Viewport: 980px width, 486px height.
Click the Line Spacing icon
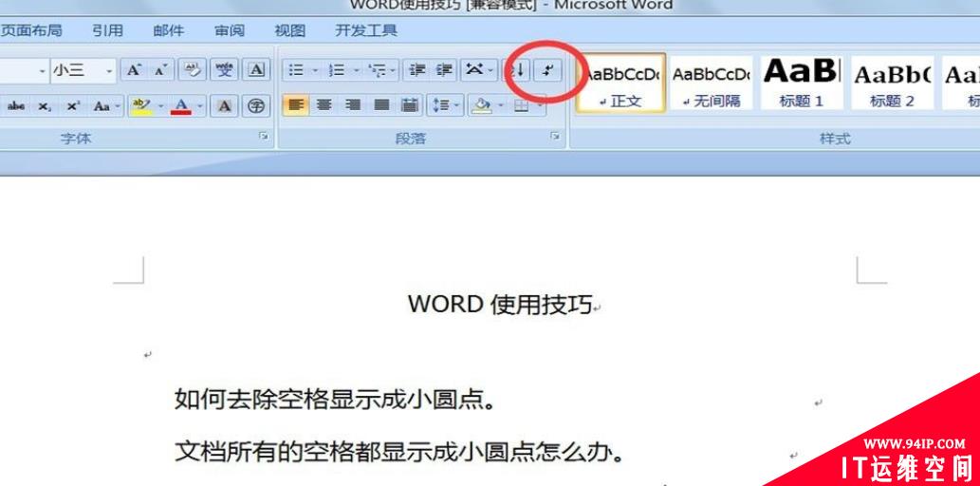441,105
